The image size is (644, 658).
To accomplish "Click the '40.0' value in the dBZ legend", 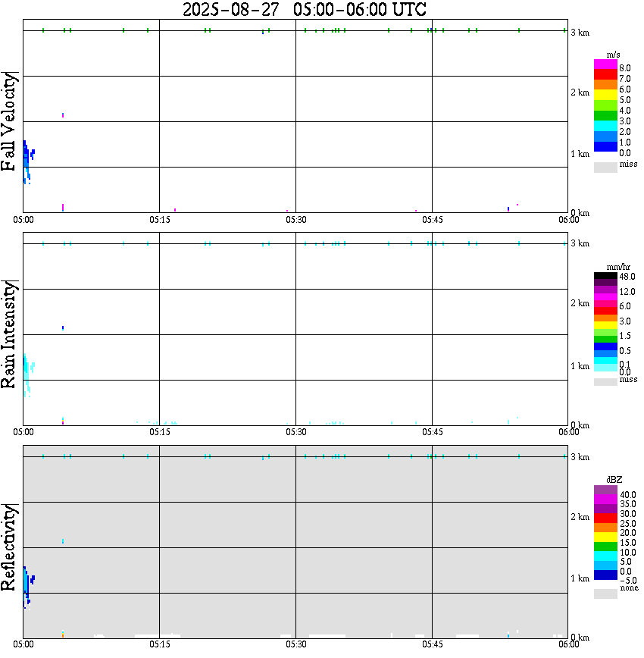I will [628, 495].
